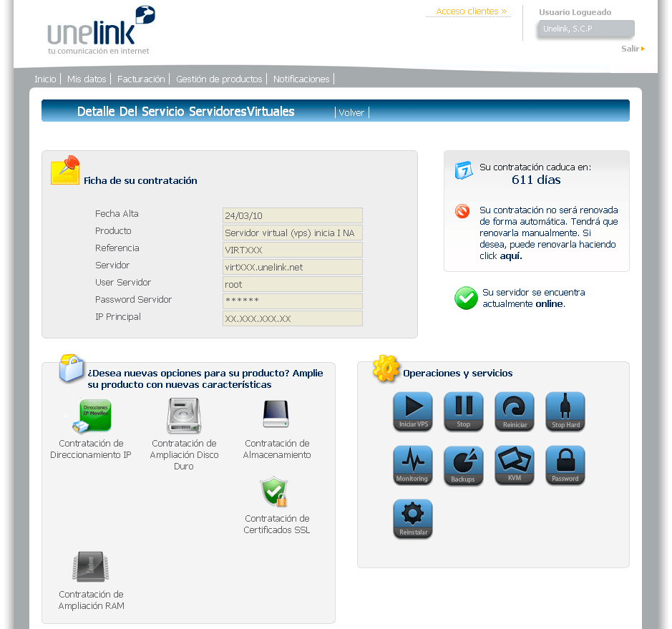
Task: Click the 'online' status word
Action: [549, 304]
